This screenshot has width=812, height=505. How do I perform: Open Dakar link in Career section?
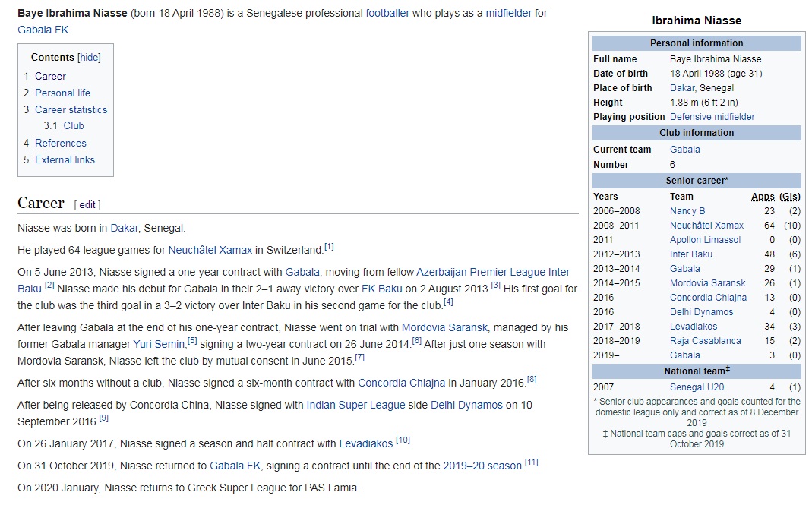click(125, 228)
